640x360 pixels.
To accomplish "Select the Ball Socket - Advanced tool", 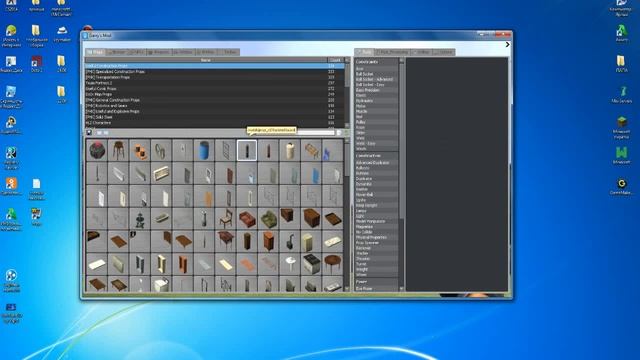I will point(376,80).
